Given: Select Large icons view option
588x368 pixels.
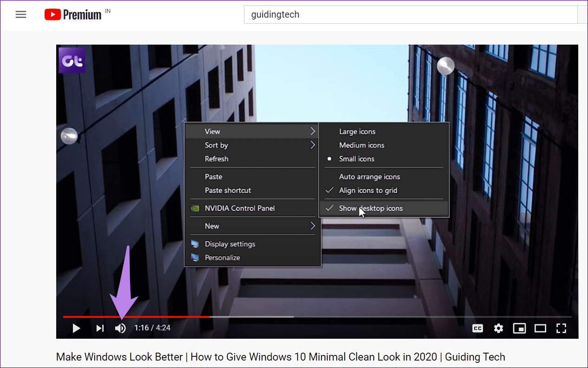Looking at the screenshot, I should coord(357,131).
